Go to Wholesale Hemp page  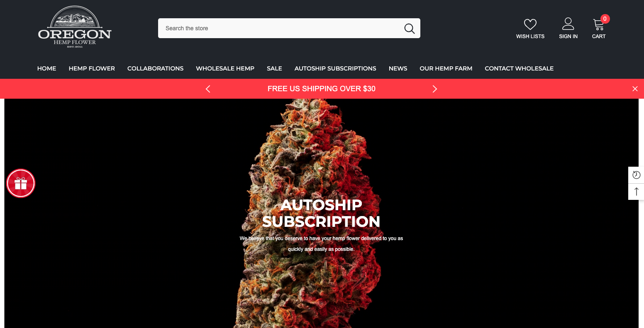tap(225, 68)
